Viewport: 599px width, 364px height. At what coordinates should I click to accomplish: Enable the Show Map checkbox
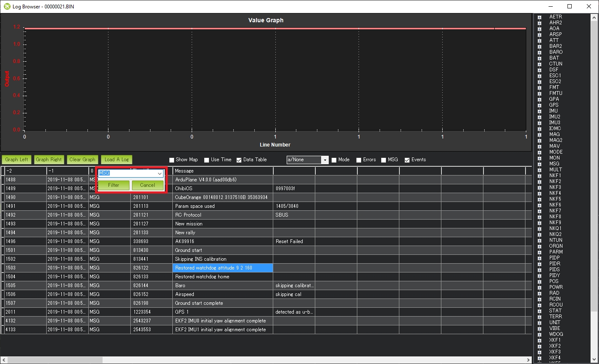(172, 160)
